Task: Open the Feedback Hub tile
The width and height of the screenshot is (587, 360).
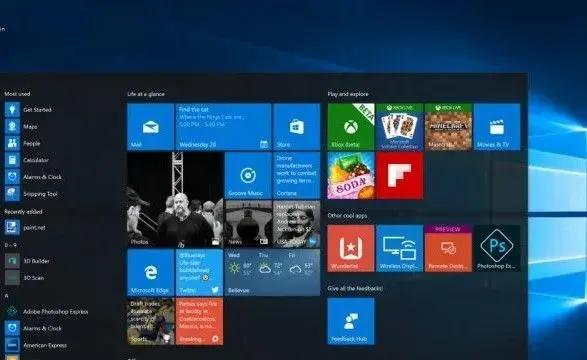Action: tap(351, 321)
